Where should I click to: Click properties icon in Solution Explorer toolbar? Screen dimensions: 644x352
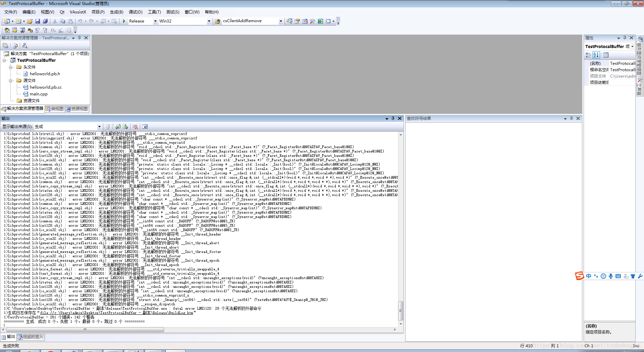coord(5,46)
